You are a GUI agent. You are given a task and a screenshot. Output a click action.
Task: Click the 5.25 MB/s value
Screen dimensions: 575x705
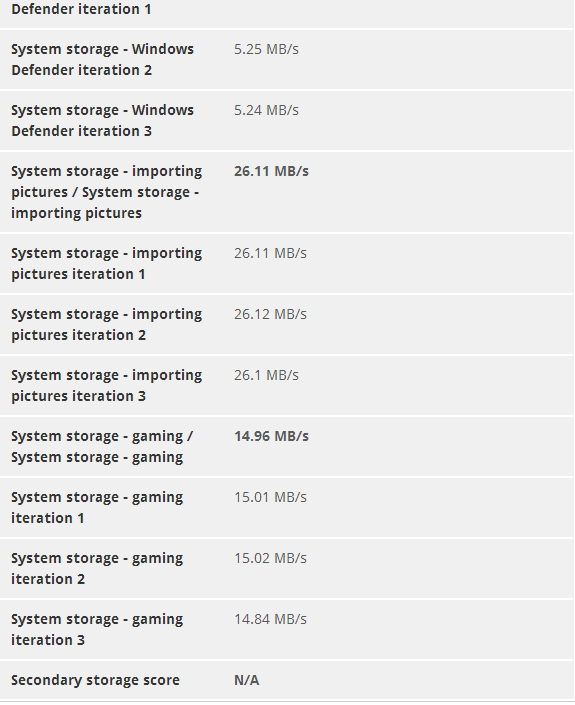coord(266,49)
